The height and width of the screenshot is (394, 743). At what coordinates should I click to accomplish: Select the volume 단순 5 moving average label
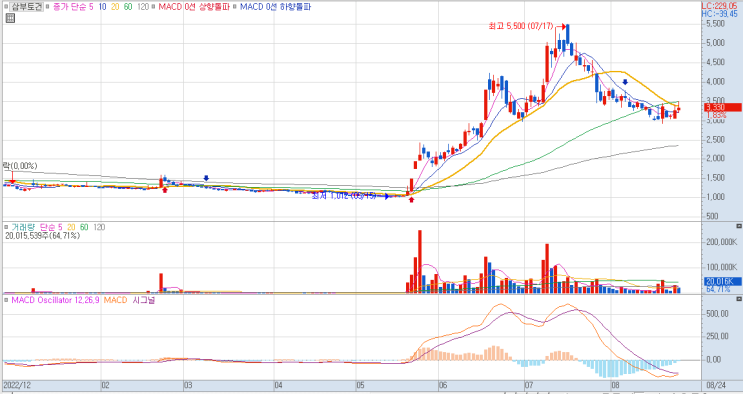tap(51, 228)
